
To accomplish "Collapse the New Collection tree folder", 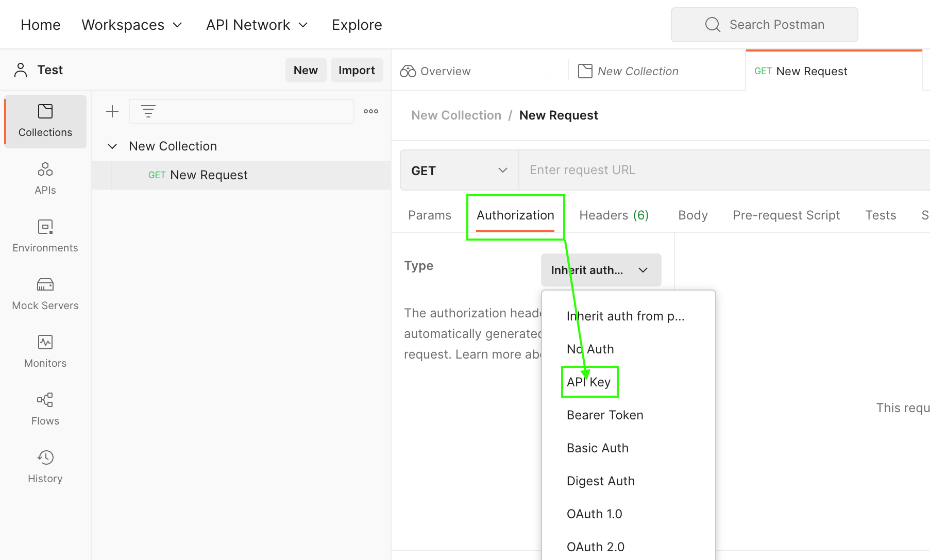I will (112, 146).
